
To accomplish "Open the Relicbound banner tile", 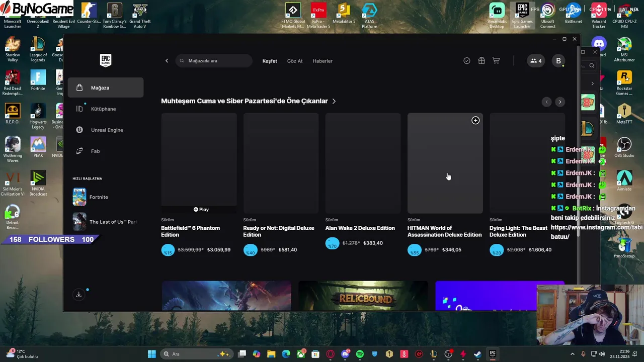I will [x=363, y=296].
